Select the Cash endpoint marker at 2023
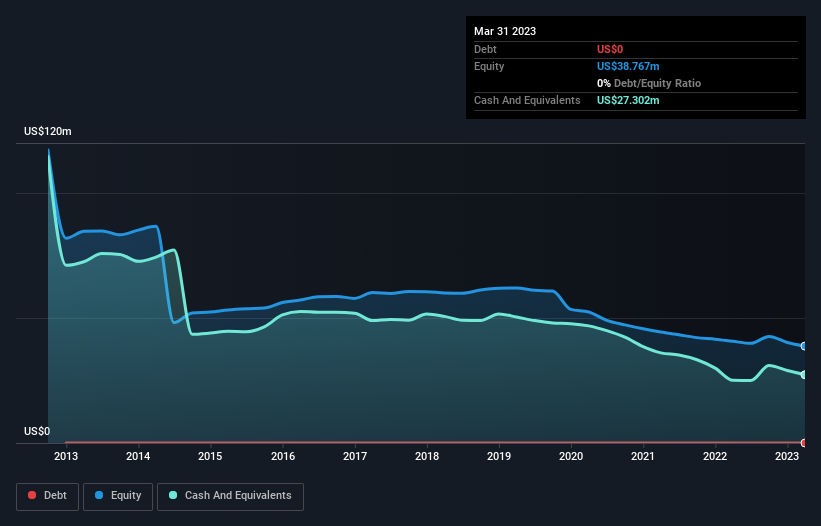821x526 pixels. 804,375
